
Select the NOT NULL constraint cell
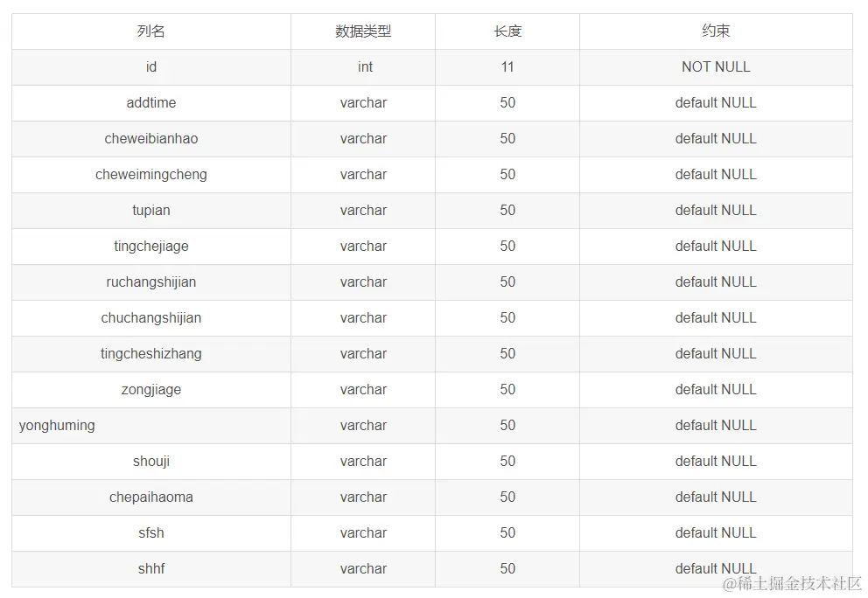pyautogui.click(x=716, y=67)
